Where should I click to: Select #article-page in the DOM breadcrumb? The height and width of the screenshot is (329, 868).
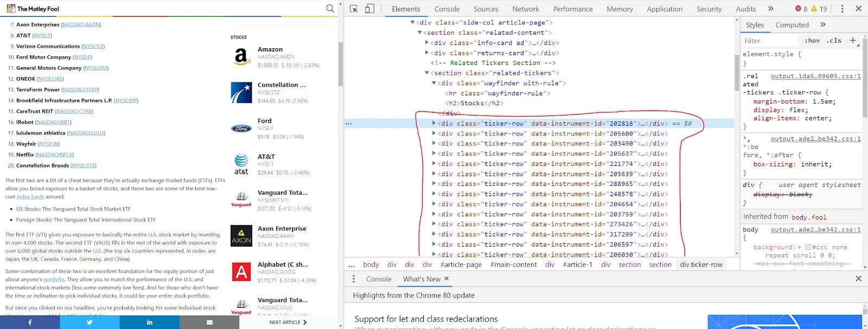tap(461, 265)
